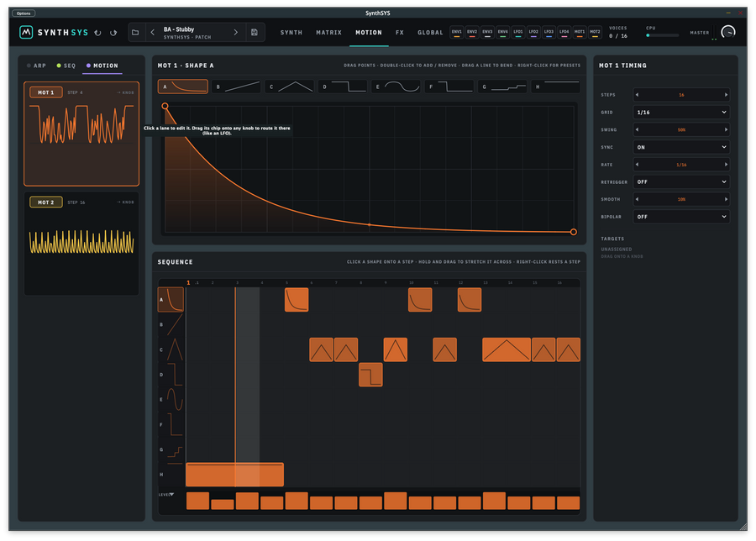Open the GRID 1/16 dropdown
This screenshot has height=541, width=756.
(x=681, y=113)
